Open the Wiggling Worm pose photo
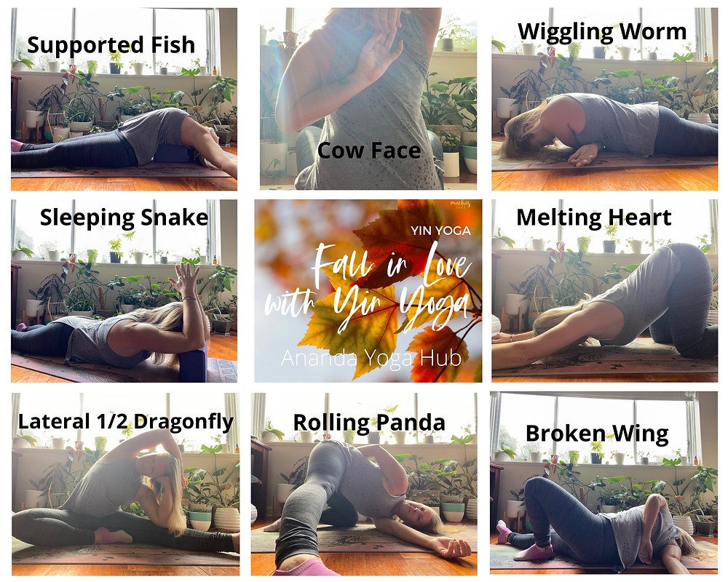Screen dimensions: 728x582 tap(604, 99)
